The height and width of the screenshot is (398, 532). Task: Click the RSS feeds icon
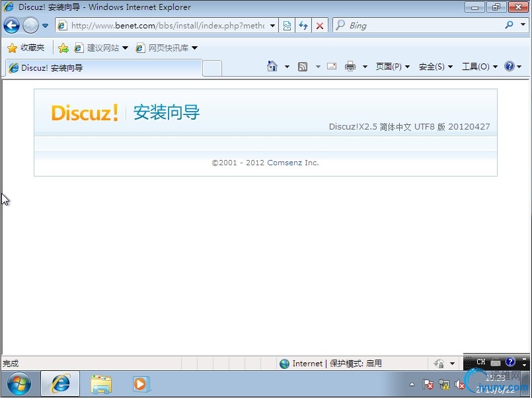point(303,67)
